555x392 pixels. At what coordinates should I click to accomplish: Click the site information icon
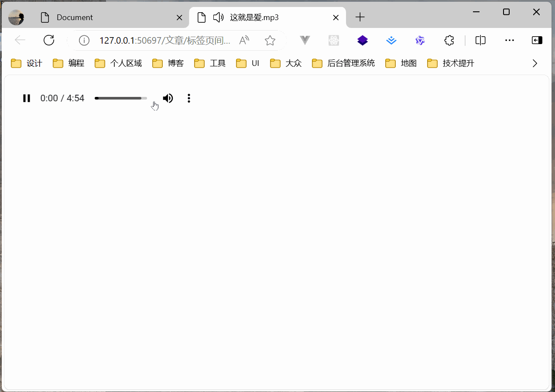tap(84, 40)
